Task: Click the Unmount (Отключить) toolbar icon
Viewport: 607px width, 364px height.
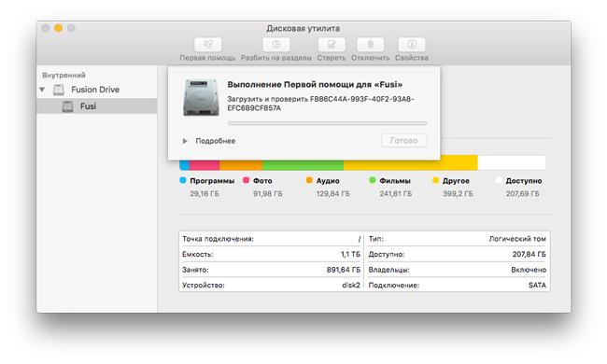Action: 371,45
